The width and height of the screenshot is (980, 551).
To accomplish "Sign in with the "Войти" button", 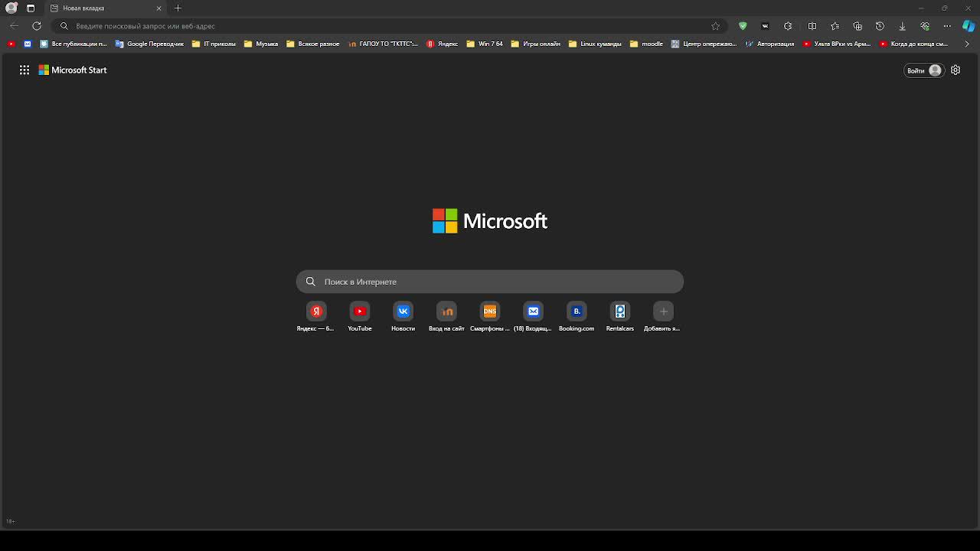I will [923, 70].
